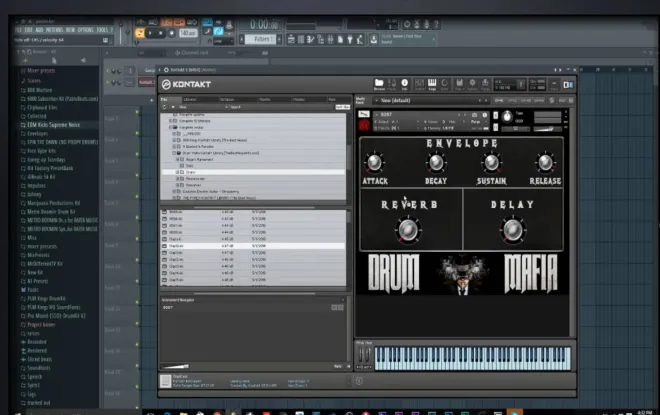
Task: Click the Kontakt Info icon
Action: pyautogui.click(x=405, y=83)
